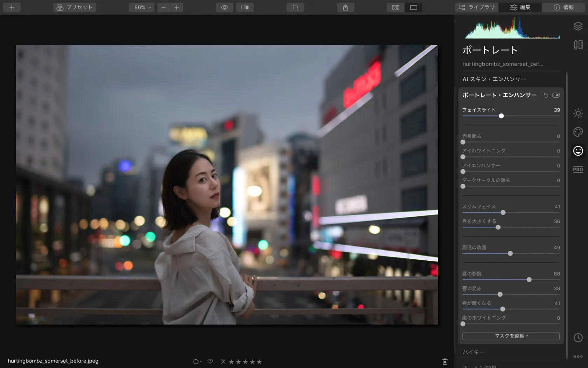
Task: Reset the Portrait Enhancer adjustments
Action: point(546,95)
